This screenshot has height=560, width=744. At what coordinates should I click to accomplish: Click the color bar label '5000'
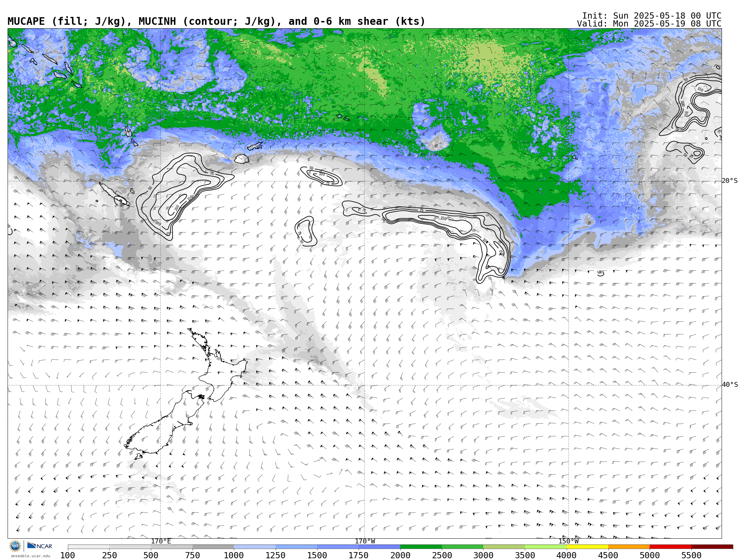pyautogui.click(x=650, y=555)
